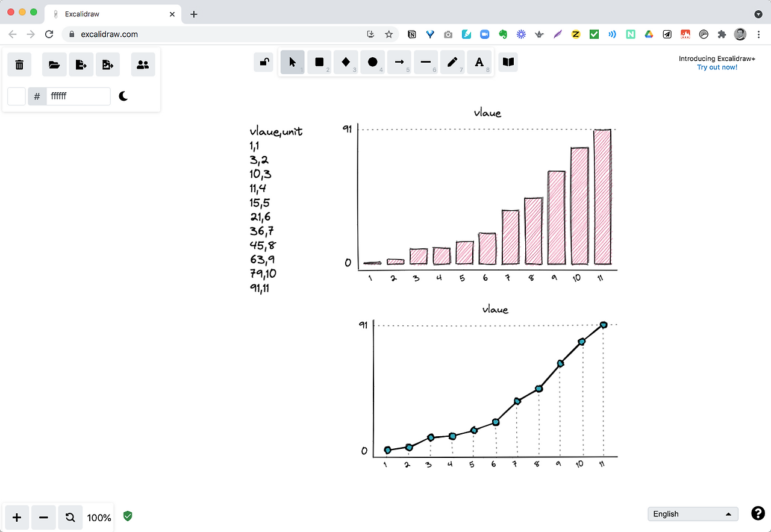Select the 'vlaue' title above the bar chart

[487, 113]
